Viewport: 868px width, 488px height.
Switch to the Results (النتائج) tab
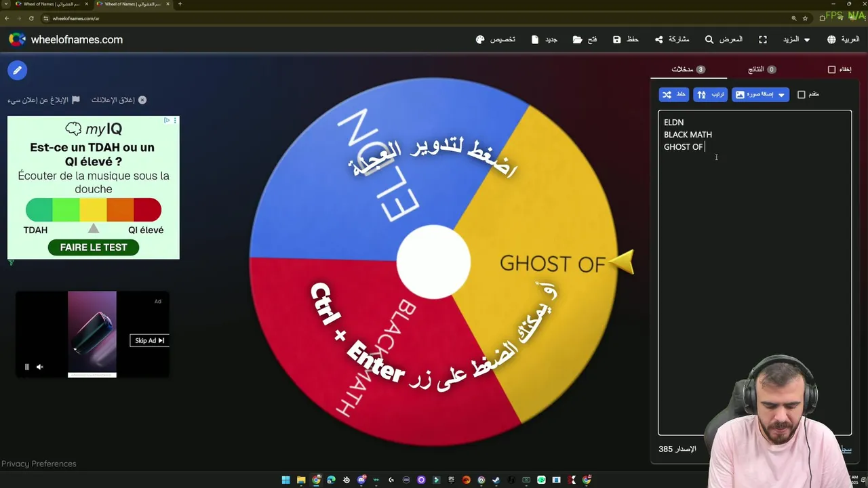coord(762,69)
